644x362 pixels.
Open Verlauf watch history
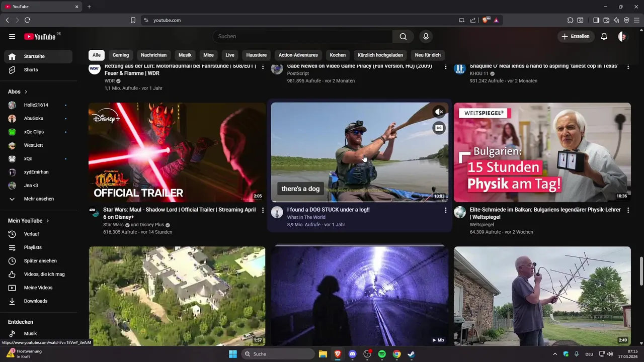pos(38,234)
